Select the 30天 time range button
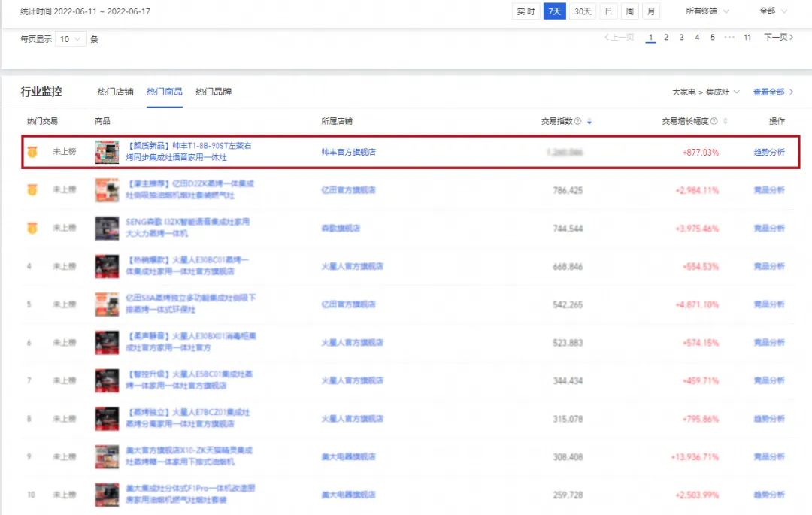The image size is (812, 515). tap(581, 11)
